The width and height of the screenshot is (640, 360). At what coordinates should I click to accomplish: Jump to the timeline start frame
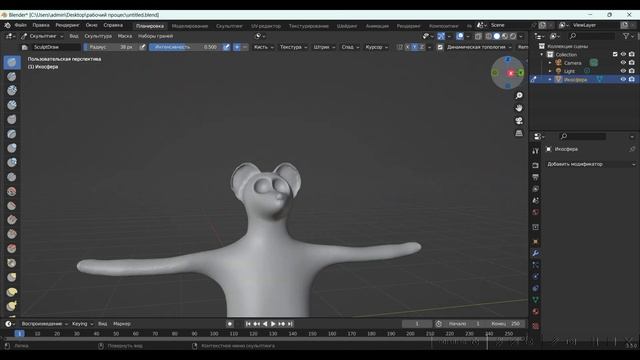pyautogui.click(x=248, y=324)
